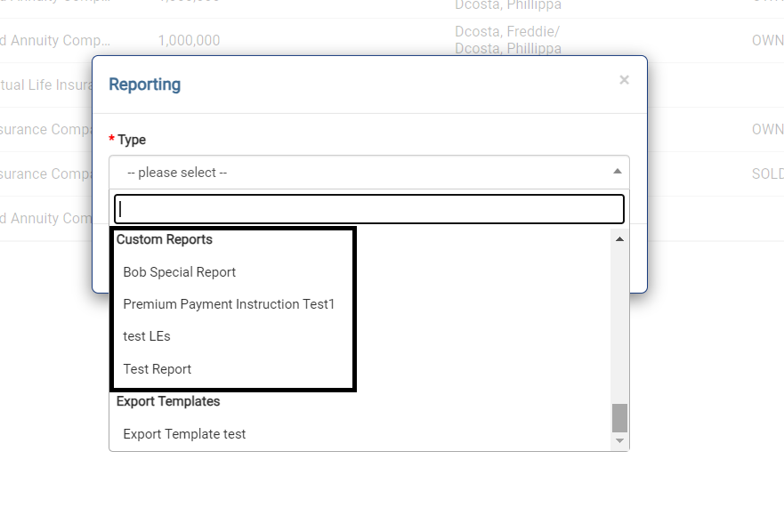The width and height of the screenshot is (784, 532).
Task: Select the 'test LEs' report option
Action: [x=147, y=336]
